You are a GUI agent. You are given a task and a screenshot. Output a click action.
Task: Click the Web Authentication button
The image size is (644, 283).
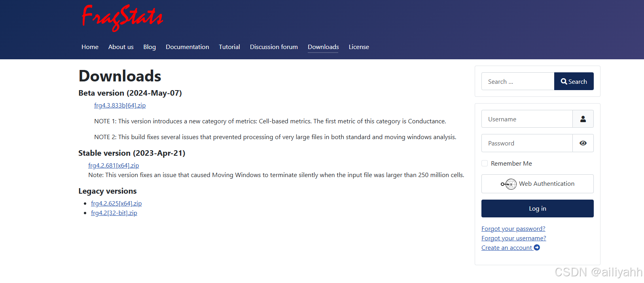(x=537, y=184)
